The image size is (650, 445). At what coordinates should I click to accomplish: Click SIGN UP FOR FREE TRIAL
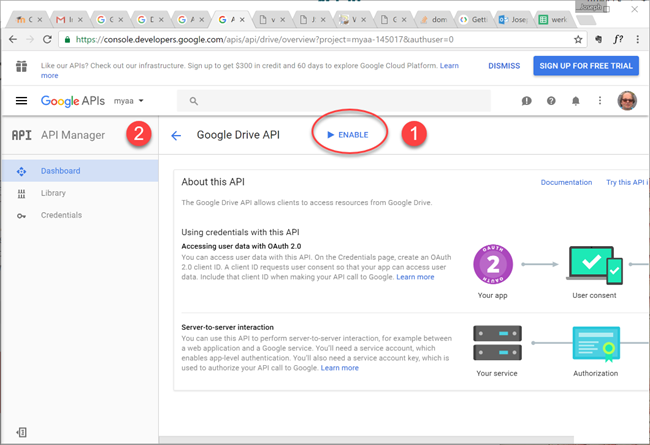click(x=586, y=66)
